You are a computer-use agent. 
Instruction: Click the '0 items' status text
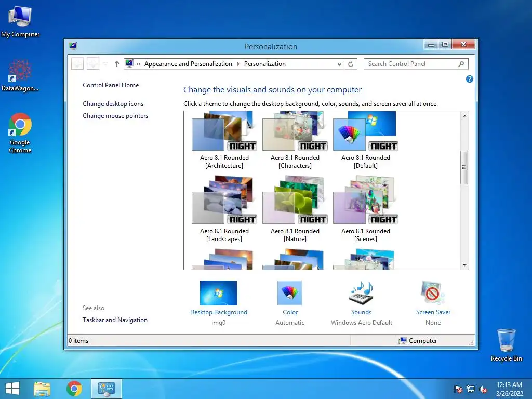78,341
